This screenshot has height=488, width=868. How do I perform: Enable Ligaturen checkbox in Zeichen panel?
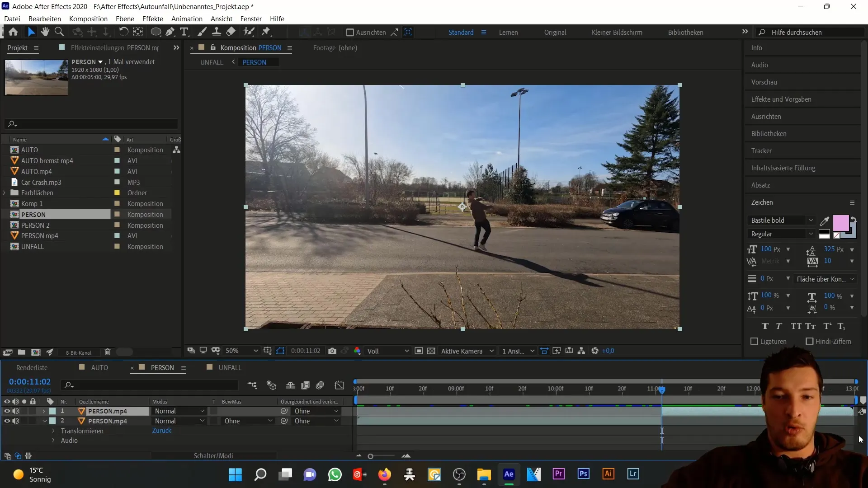(754, 341)
